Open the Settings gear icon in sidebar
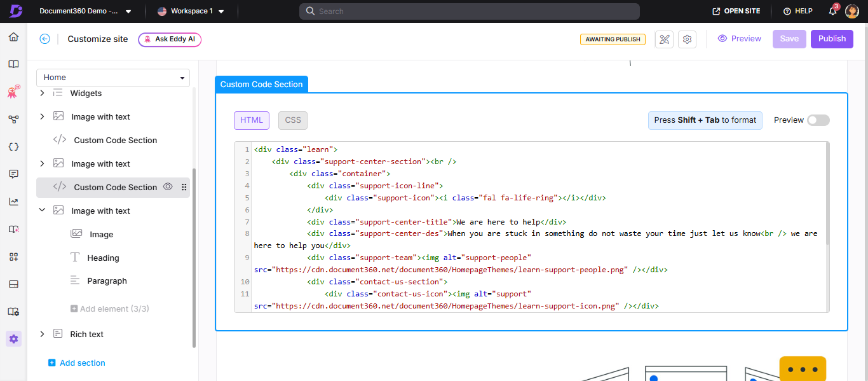 [x=13, y=339]
